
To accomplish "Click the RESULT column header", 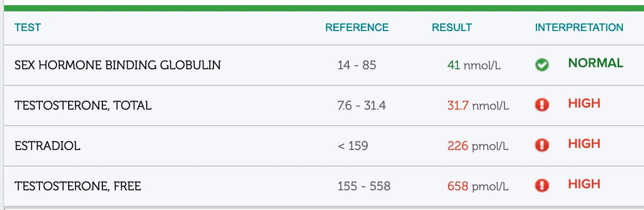I will [452, 27].
